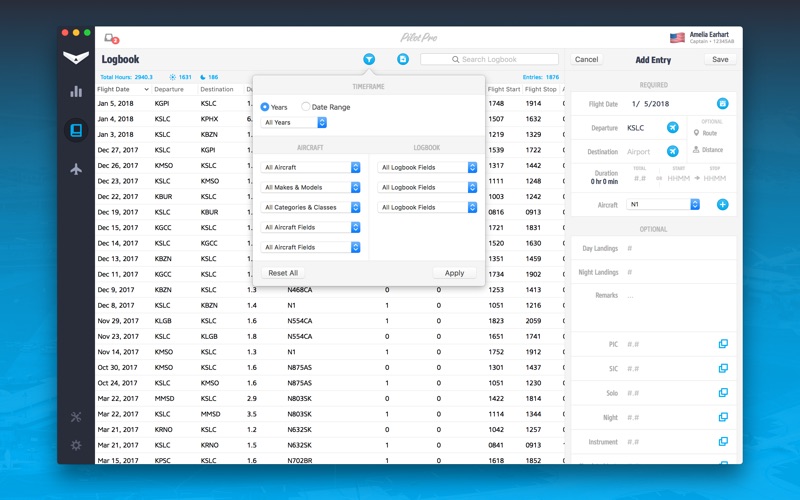800x500 pixels.
Task: Click the Reset All button
Action: (x=283, y=273)
